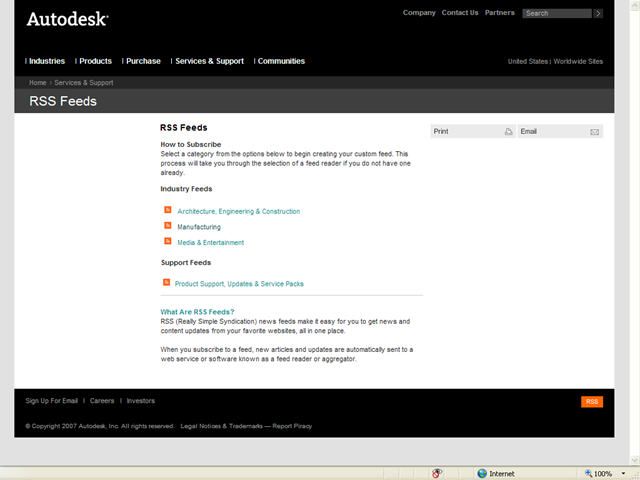Image resolution: width=640 pixels, height=480 pixels.
Task: Open the Manufacturing feed link
Action: click(199, 227)
